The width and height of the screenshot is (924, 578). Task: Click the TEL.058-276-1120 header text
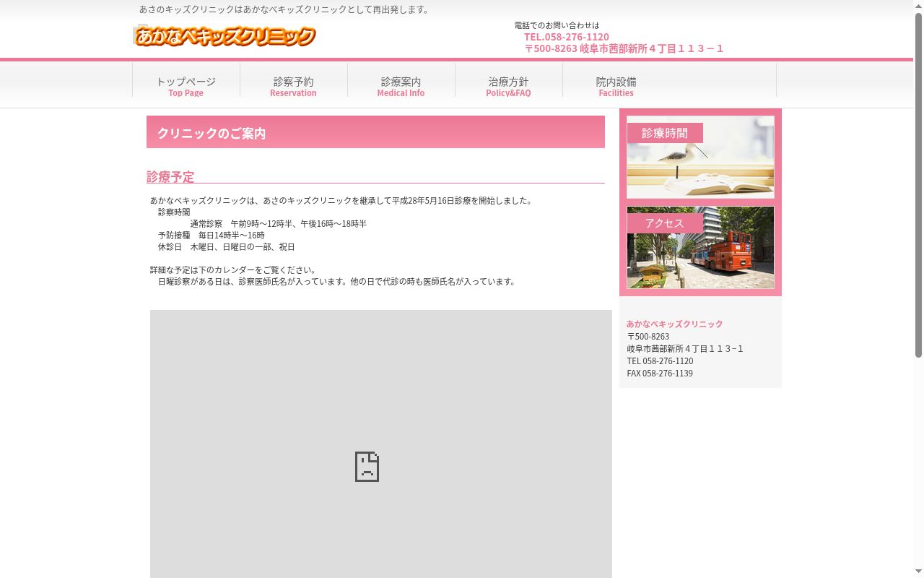tap(566, 37)
